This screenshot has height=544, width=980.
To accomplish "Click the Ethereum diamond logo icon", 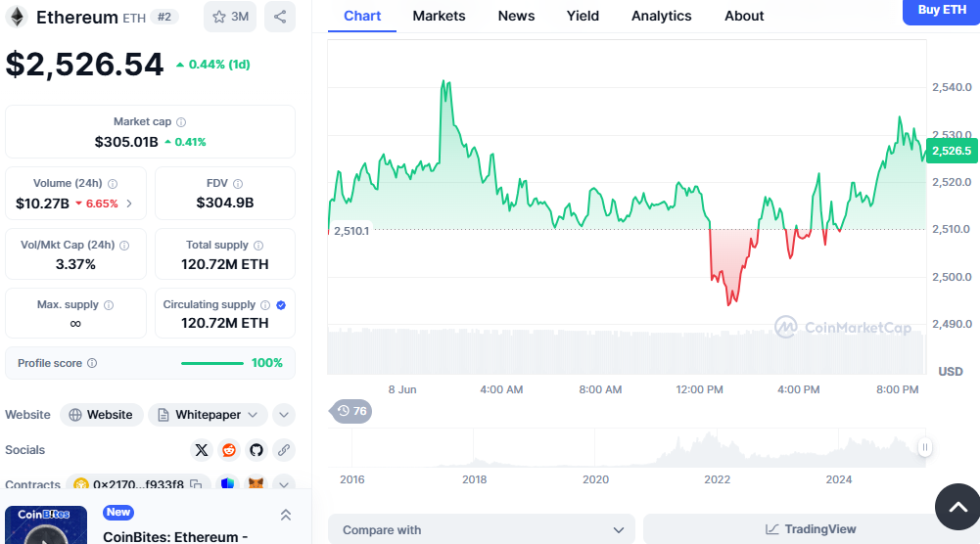I will (17, 17).
